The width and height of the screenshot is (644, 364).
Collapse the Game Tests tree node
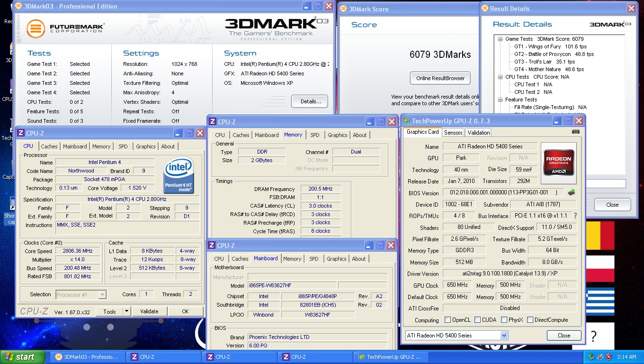click(x=501, y=39)
